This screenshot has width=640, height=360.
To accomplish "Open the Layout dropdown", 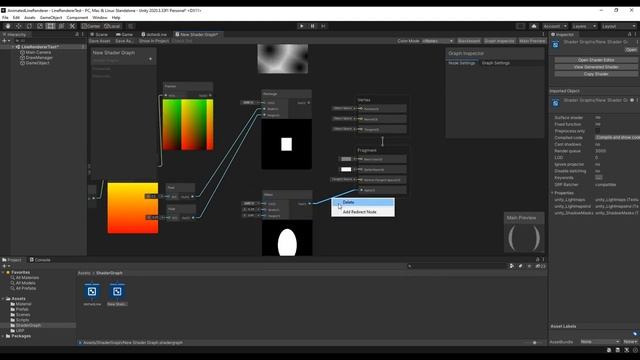I will click(x=619, y=26).
